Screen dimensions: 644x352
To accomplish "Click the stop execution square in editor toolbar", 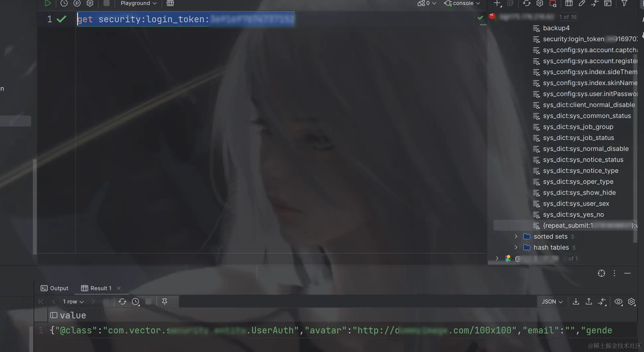I will [x=107, y=3].
